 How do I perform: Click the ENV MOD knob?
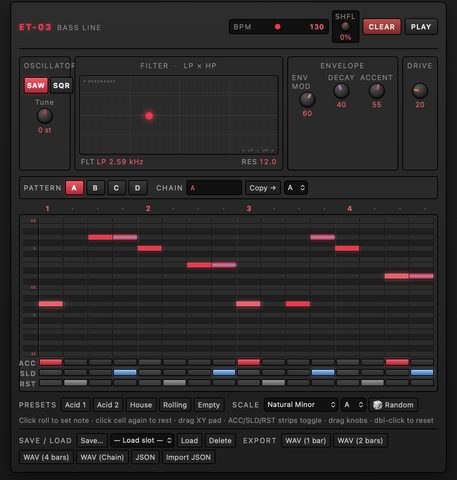307,99
